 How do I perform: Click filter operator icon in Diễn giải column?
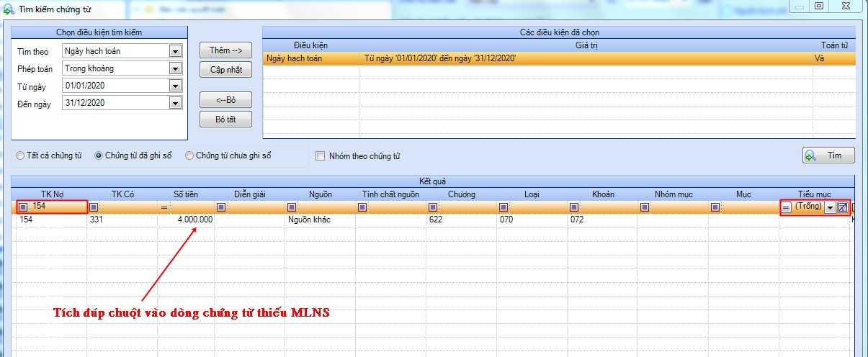(221, 207)
